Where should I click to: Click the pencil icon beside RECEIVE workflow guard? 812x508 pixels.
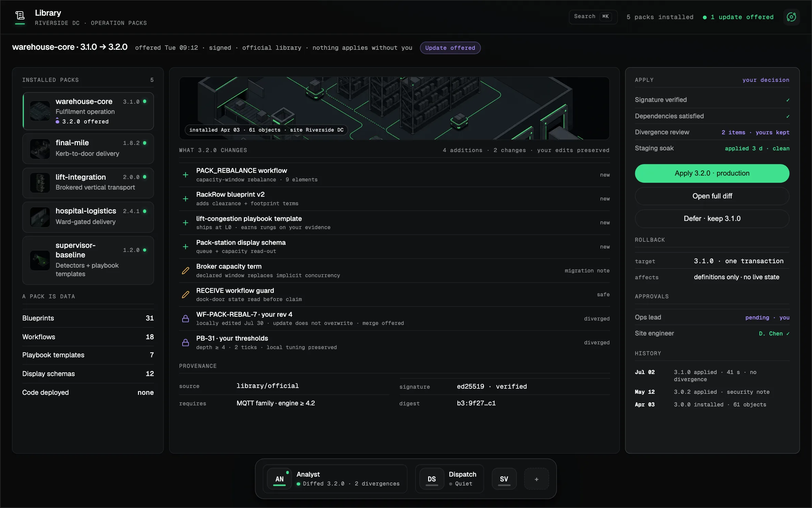[x=186, y=295]
